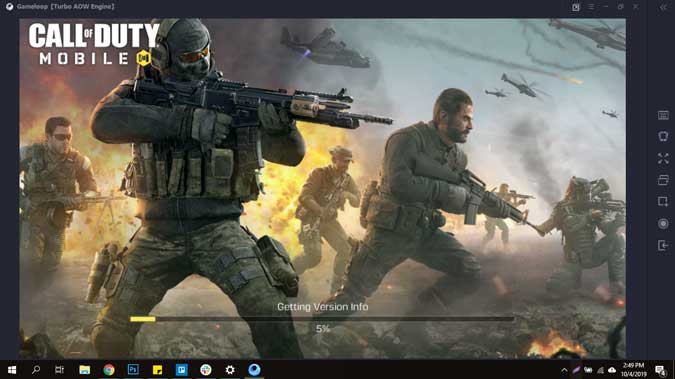Collapse the sidebar with double-chevron icon
Viewport: 675px width, 379px height.
[663, 7]
